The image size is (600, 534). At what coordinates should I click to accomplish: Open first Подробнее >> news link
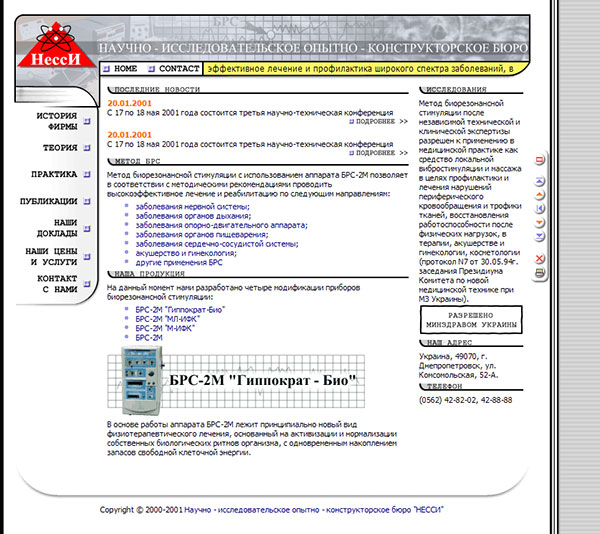378,121
